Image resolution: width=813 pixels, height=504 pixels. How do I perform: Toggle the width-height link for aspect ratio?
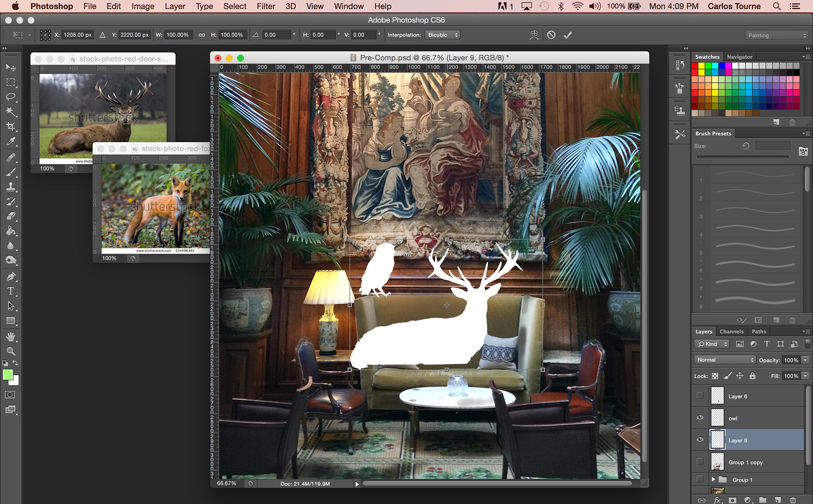click(202, 35)
